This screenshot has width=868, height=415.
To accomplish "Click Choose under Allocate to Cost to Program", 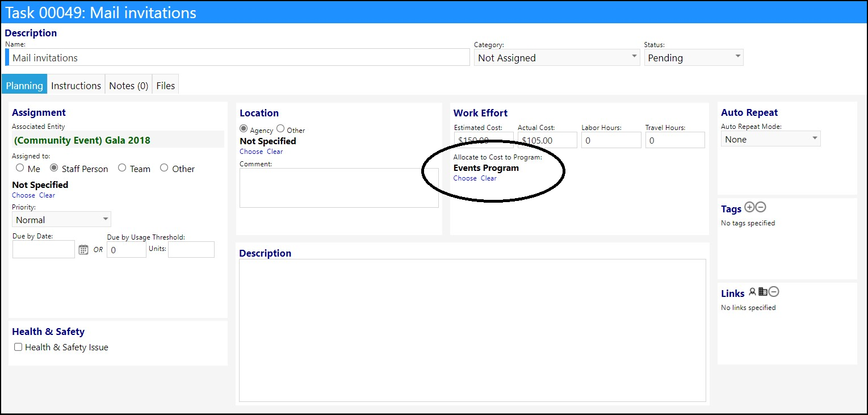I will pos(465,178).
